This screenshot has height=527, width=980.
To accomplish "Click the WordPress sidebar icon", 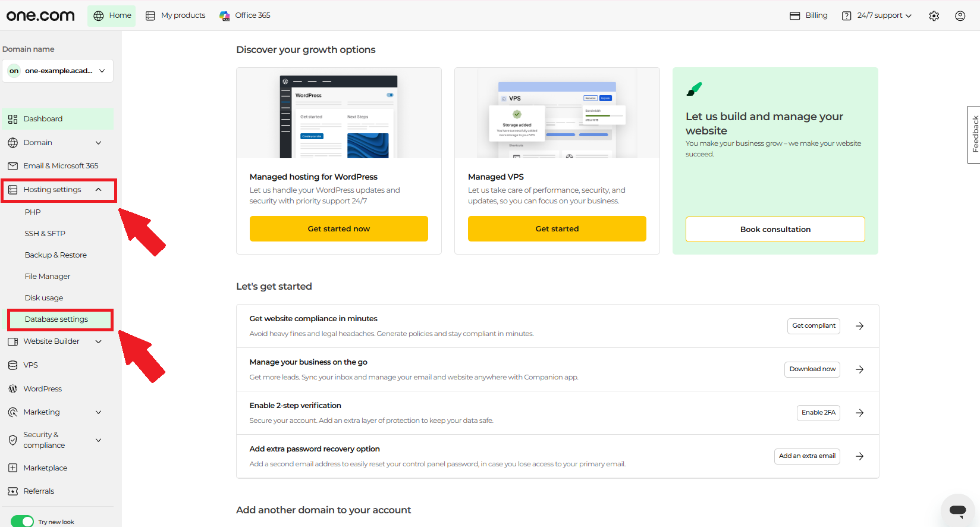I will 12,388.
